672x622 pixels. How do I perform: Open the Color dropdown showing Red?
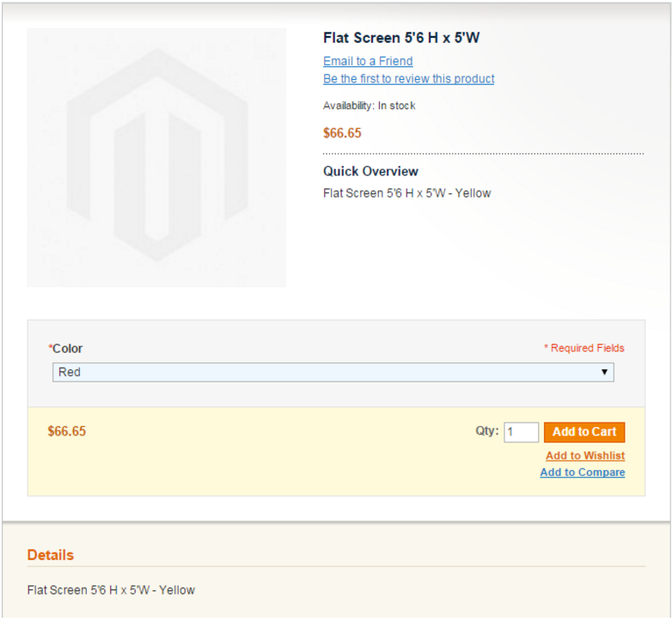point(333,372)
